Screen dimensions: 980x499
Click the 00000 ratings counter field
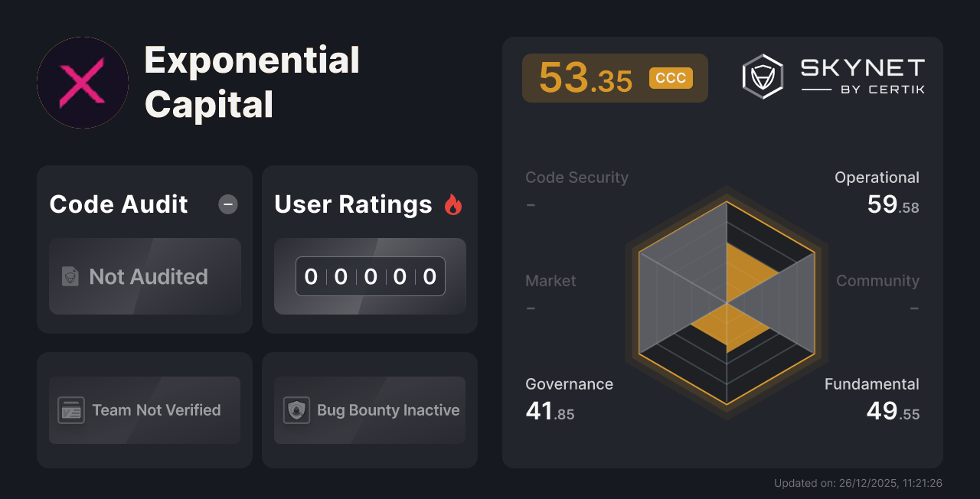click(x=370, y=276)
